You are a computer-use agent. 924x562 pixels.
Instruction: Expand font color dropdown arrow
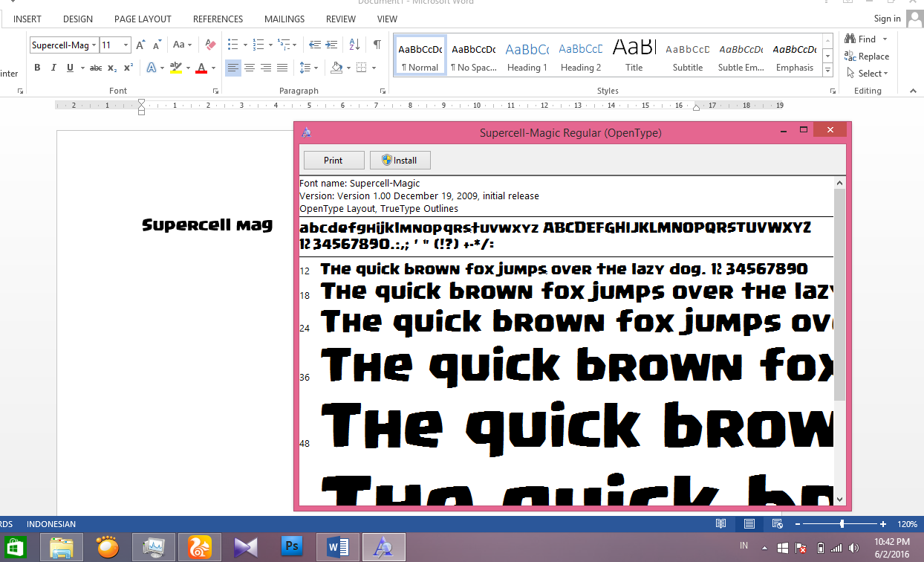click(x=213, y=68)
